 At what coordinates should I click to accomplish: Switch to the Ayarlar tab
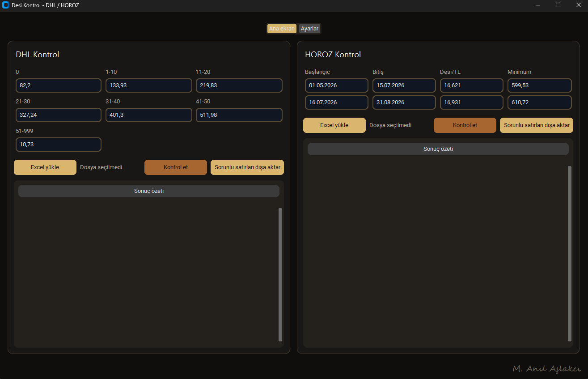(x=309, y=29)
